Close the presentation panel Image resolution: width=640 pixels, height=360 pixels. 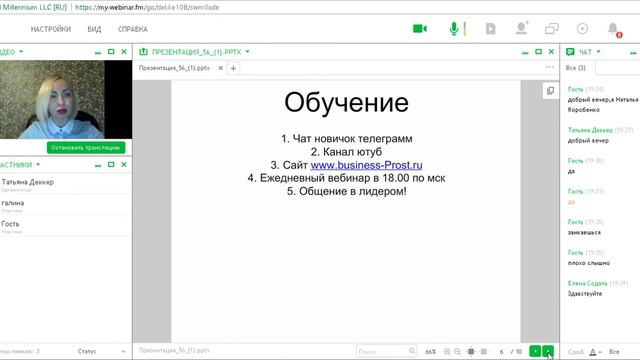pyautogui.click(x=551, y=52)
